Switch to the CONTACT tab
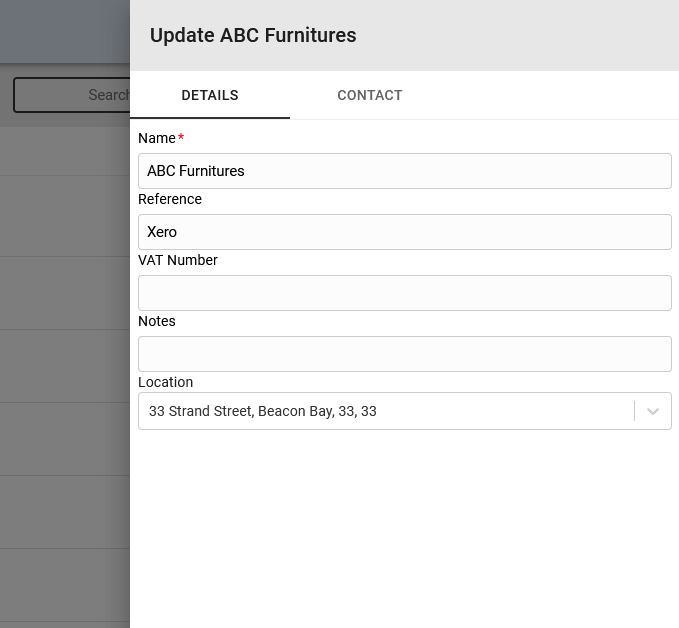679x628 pixels. point(369,95)
